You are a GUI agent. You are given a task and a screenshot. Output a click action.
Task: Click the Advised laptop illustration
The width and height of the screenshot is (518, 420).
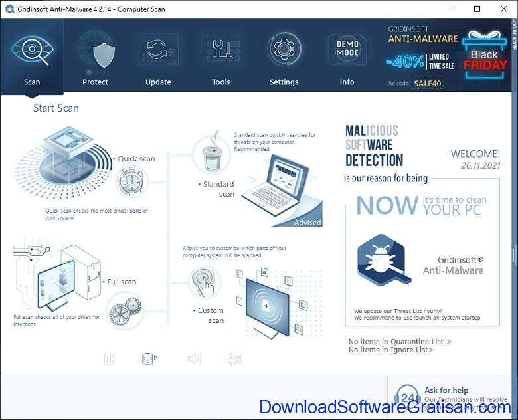(282, 191)
